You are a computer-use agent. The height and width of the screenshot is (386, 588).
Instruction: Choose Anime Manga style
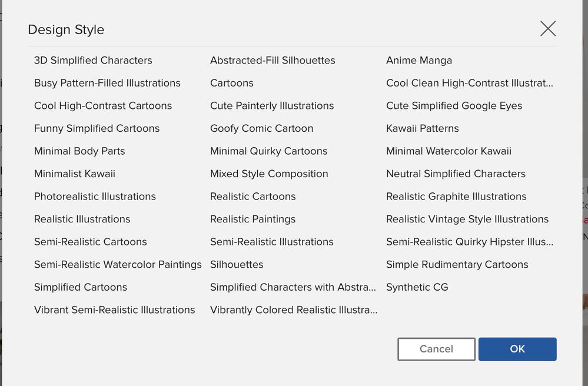pos(419,61)
